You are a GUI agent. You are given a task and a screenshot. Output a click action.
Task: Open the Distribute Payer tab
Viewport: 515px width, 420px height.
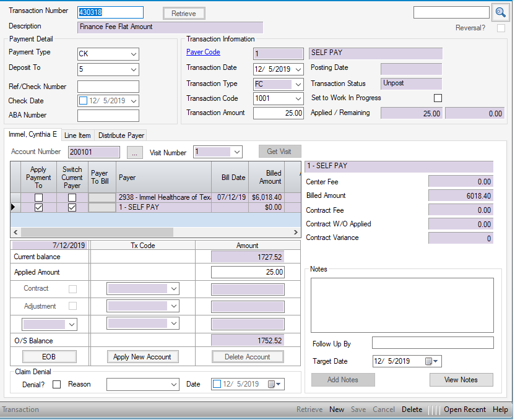pos(121,135)
